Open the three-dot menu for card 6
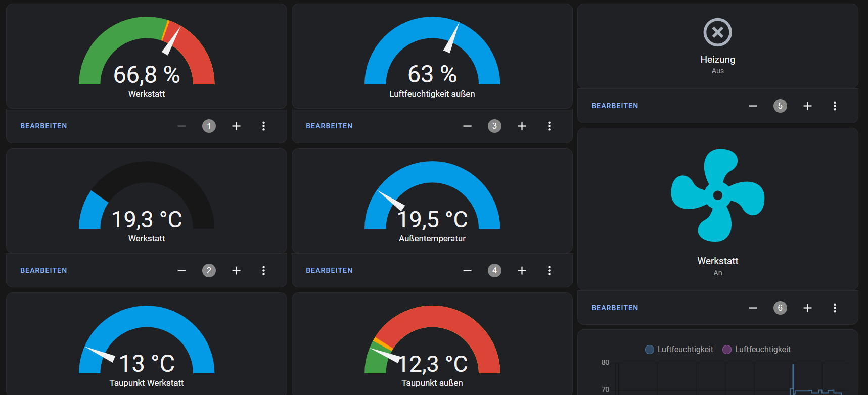Screen dimensions: 868x395 click(x=835, y=308)
